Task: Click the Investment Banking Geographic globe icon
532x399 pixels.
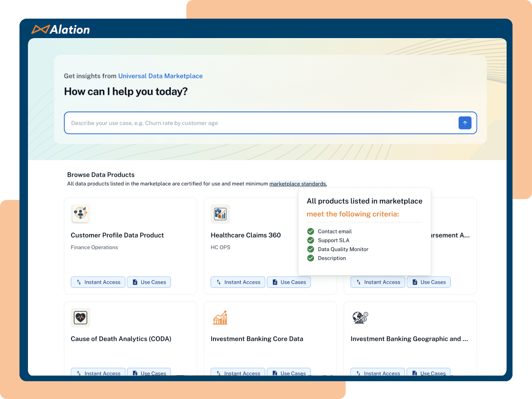Action: (360, 318)
